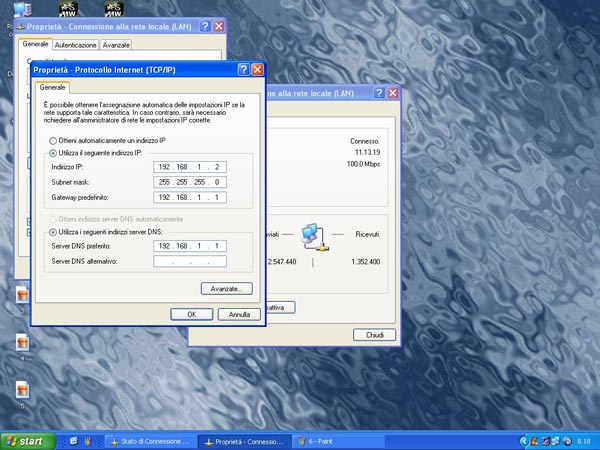
Task: Click received bytes value '1.352.400'
Action: pyautogui.click(x=365, y=262)
